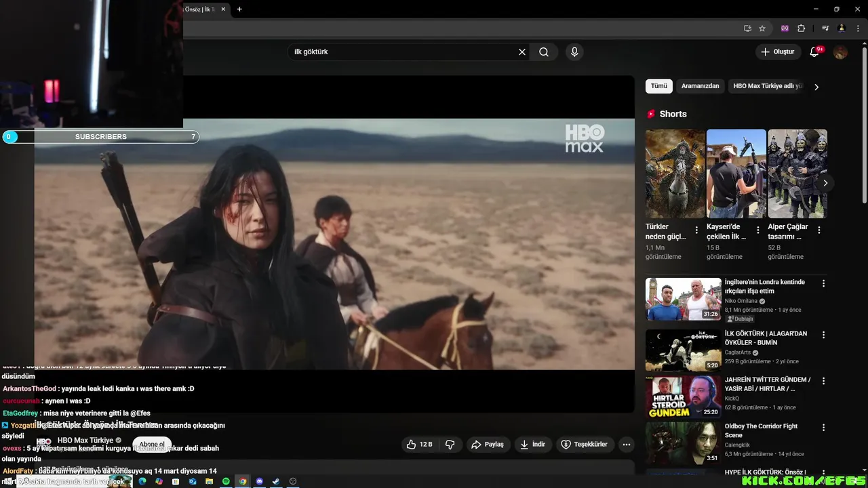Open HYPE İLK GÖKTÜRK: Önsöz video title

765,472
